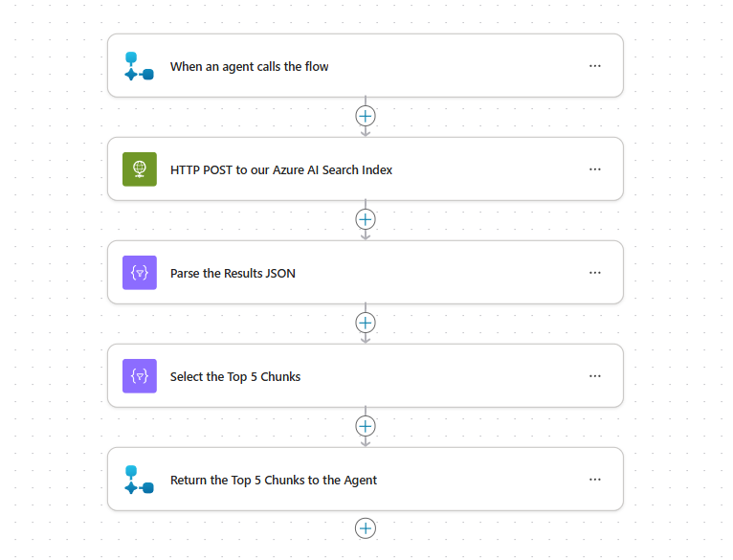Open ellipsis menu on Return the Top 5 Chunks
Screen dimensions: 733x560
[x=594, y=480]
